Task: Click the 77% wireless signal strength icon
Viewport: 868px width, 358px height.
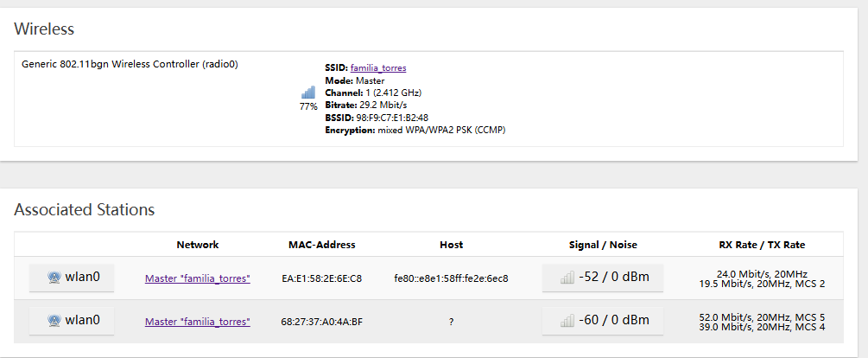Action: tap(308, 92)
